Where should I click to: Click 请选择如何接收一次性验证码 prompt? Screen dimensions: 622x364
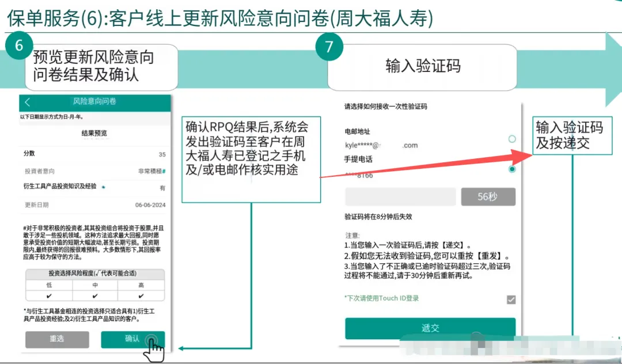385,107
